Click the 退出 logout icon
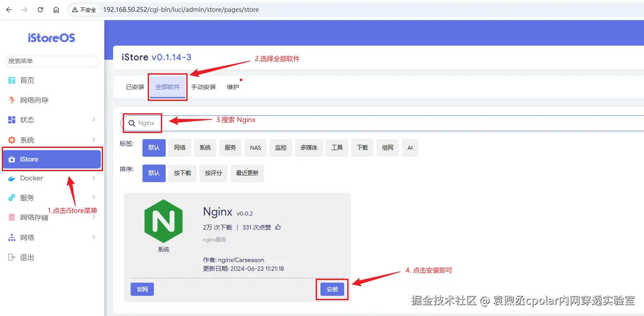This screenshot has width=644, height=316. (12, 258)
